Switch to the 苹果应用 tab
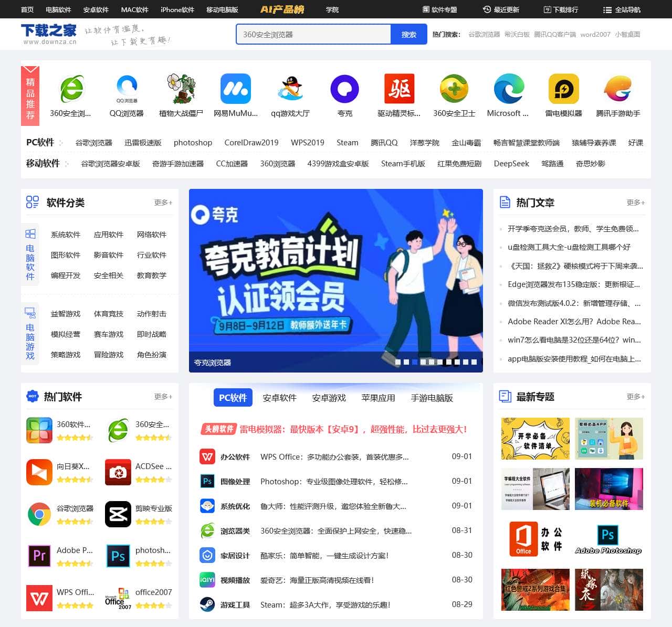The width and height of the screenshot is (672, 627). click(378, 398)
